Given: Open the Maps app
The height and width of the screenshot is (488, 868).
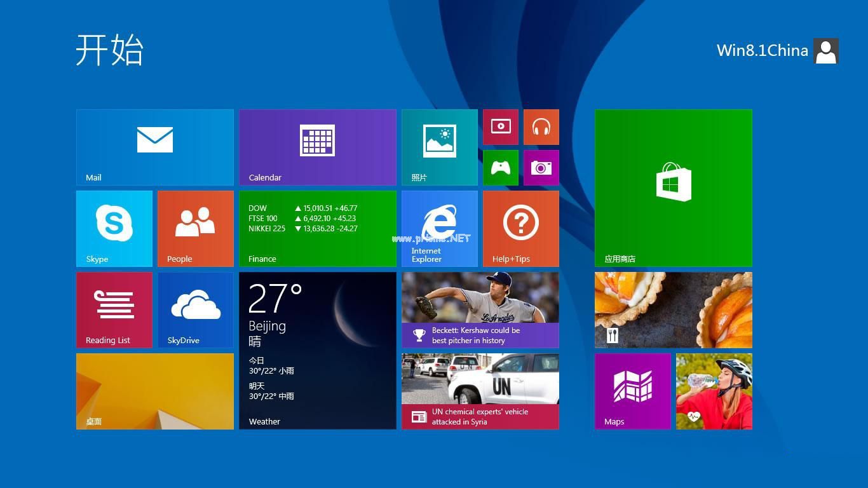Looking at the screenshot, I should coord(633,391).
